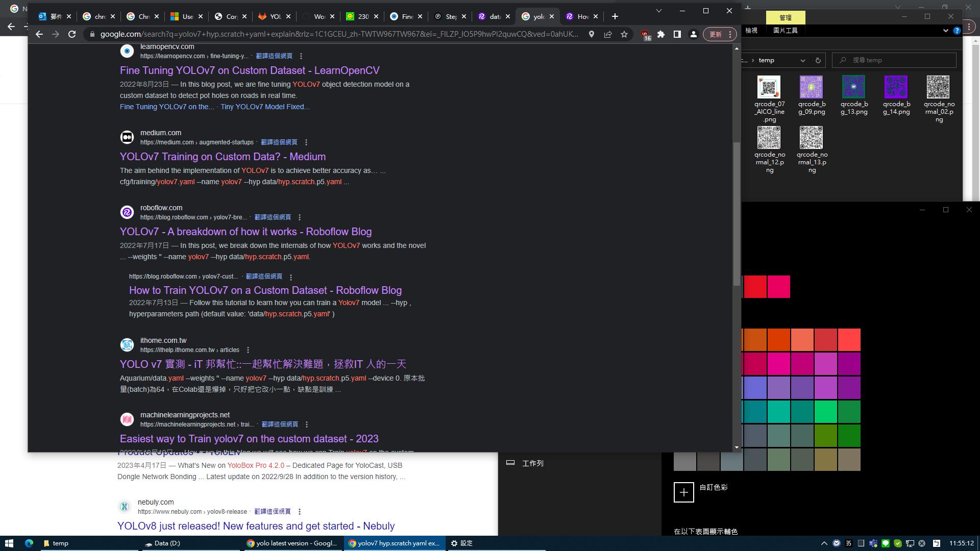Viewport: 980px width, 551px height.
Task: Open the Windows Start menu
Action: point(9,543)
